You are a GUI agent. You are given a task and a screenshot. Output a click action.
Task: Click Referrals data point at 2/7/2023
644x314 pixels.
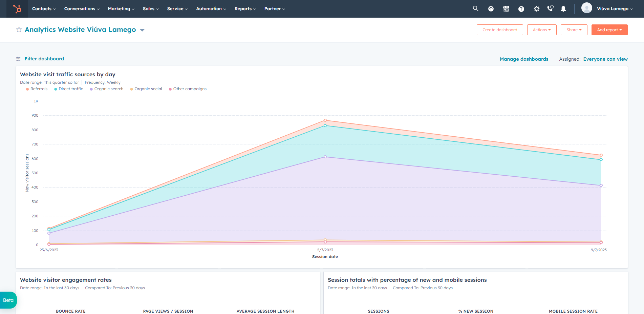point(325,120)
